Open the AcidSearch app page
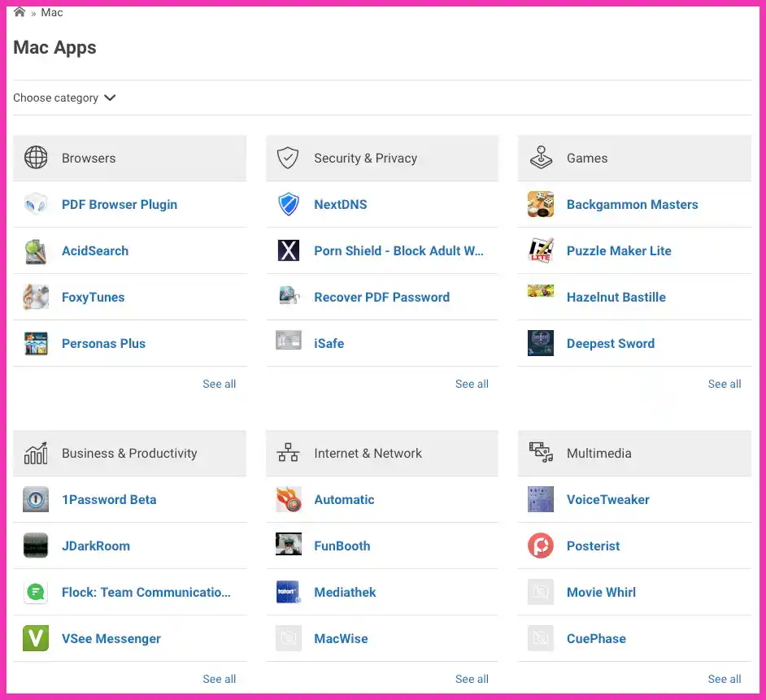This screenshot has width=766, height=700. [x=95, y=250]
